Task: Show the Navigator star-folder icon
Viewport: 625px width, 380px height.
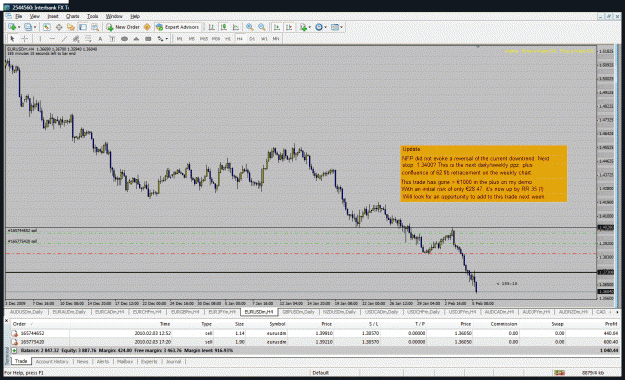Action: [71, 27]
